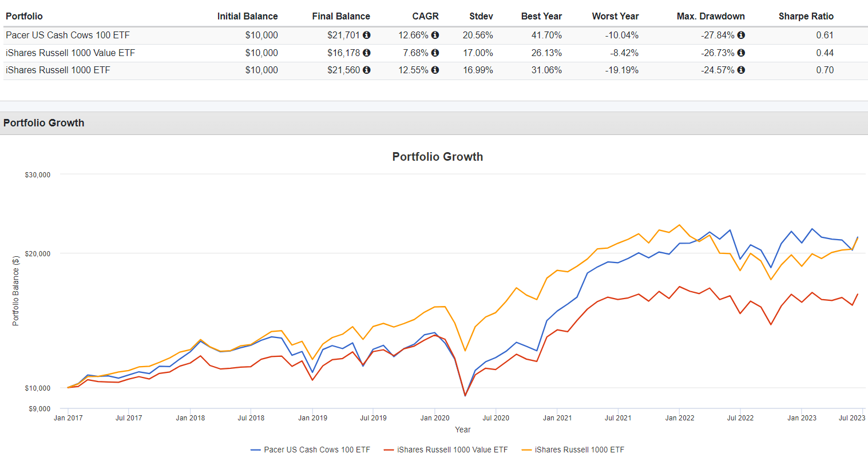
Task: Open info icon beside 7.68% CAGR
Action: click(x=435, y=53)
